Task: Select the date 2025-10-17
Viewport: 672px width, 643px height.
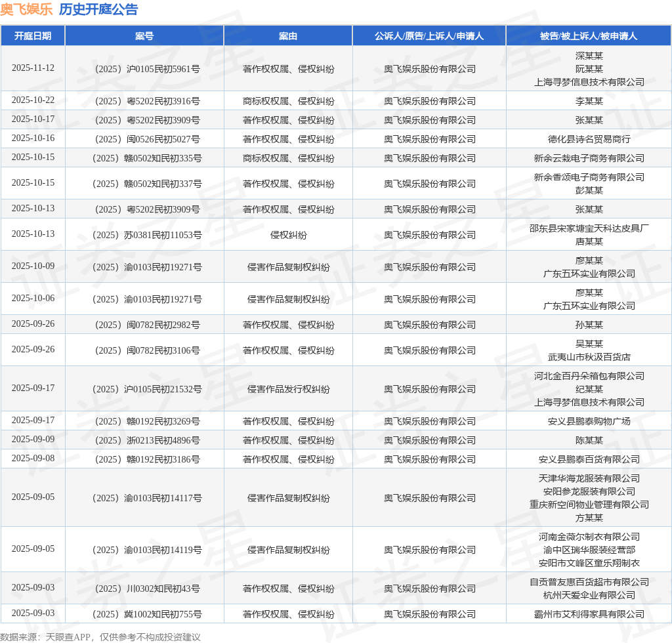Action: [x=33, y=119]
